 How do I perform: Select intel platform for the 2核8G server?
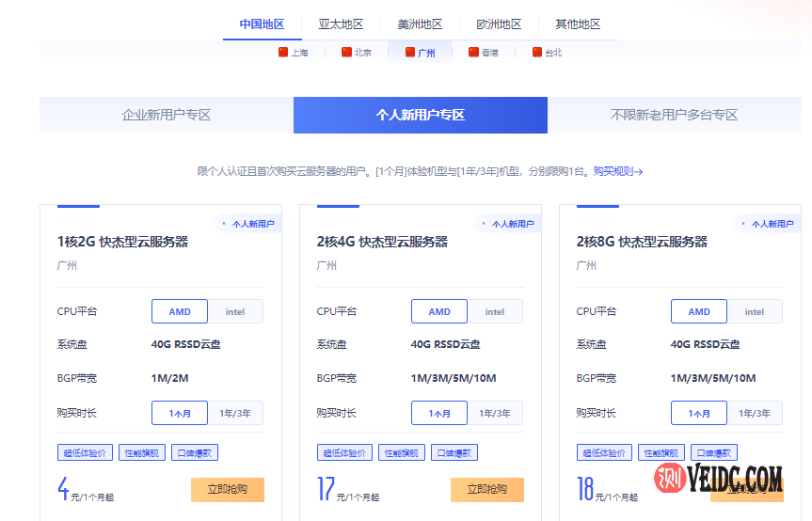point(755,311)
